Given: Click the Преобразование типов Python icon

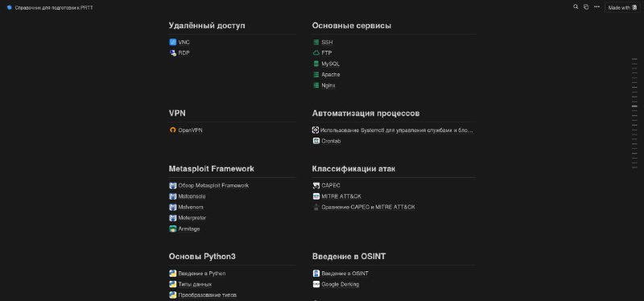Looking at the screenshot, I should [x=172, y=295].
